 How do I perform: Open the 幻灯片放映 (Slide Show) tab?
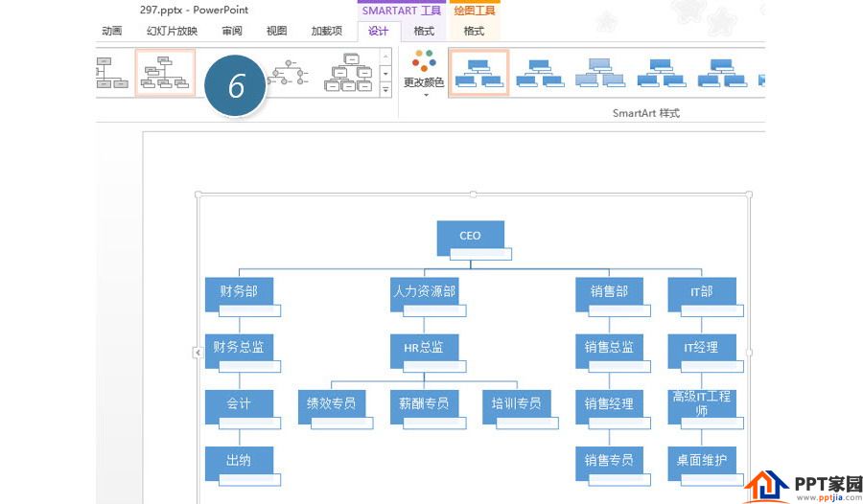tap(172, 31)
